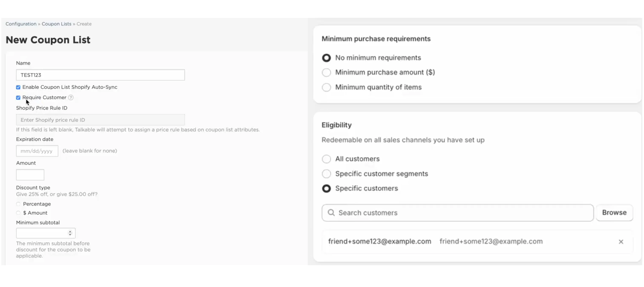644x287 pixels.
Task: Toggle Enable Coupon List Shopify Auto-Sync checkbox
Action: 18,87
